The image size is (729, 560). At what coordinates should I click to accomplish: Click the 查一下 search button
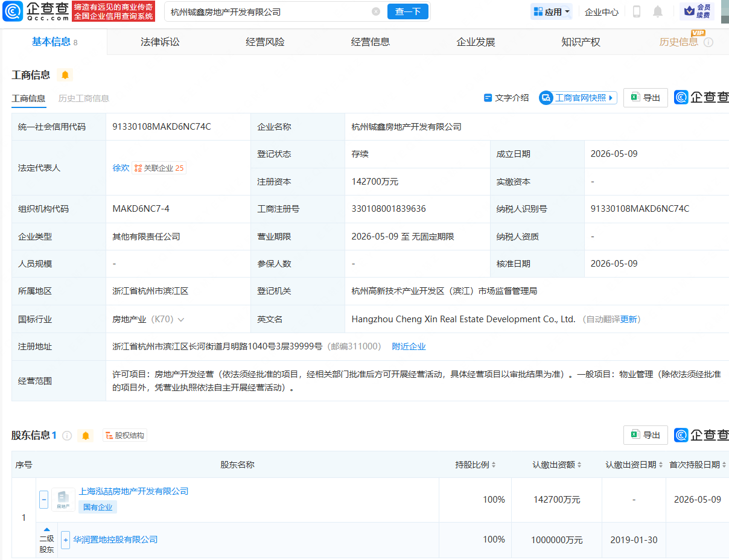[x=408, y=11]
